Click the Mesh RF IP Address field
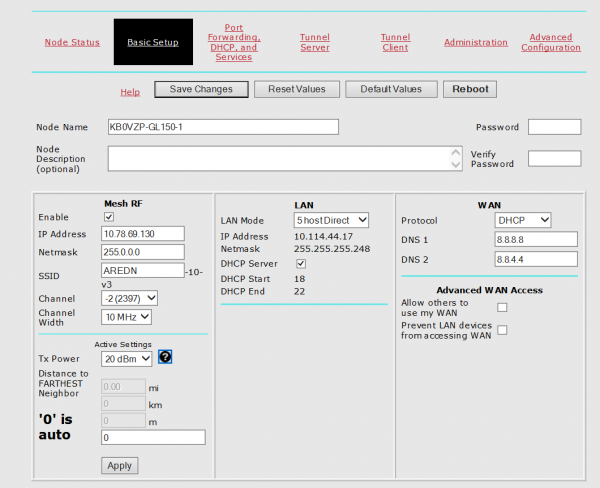This screenshot has width=600, height=488. click(x=143, y=233)
